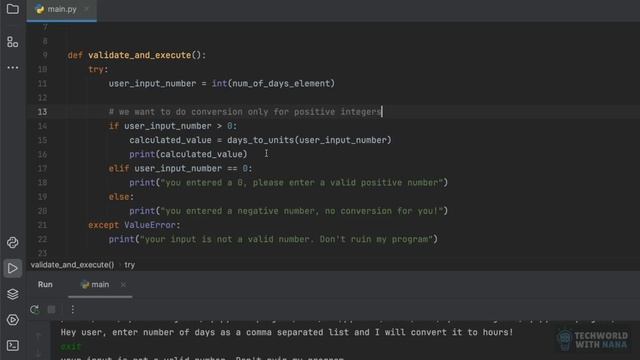Open the Services tool window icon

click(x=13, y=320)
